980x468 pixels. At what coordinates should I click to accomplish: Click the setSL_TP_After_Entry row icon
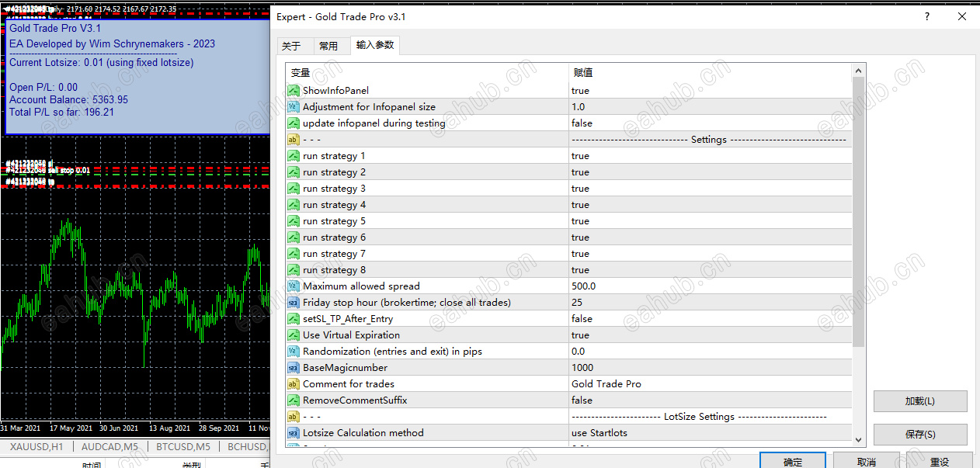point(294,319)
